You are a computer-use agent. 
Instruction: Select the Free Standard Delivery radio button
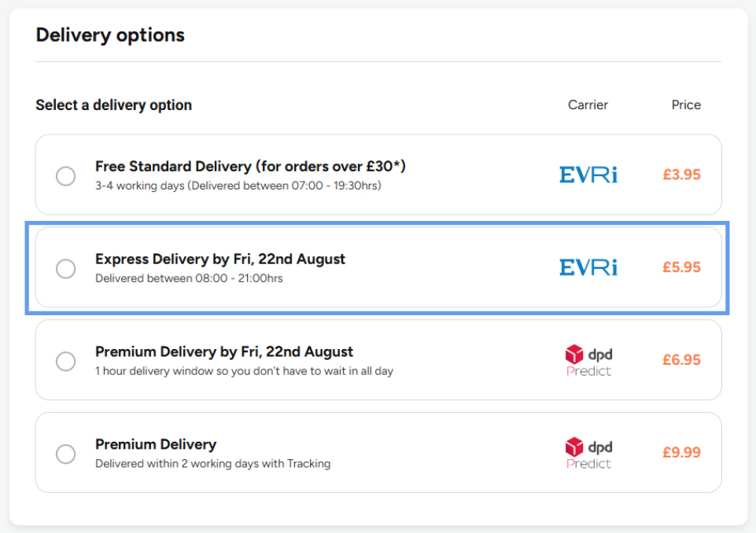click(65, 176)
